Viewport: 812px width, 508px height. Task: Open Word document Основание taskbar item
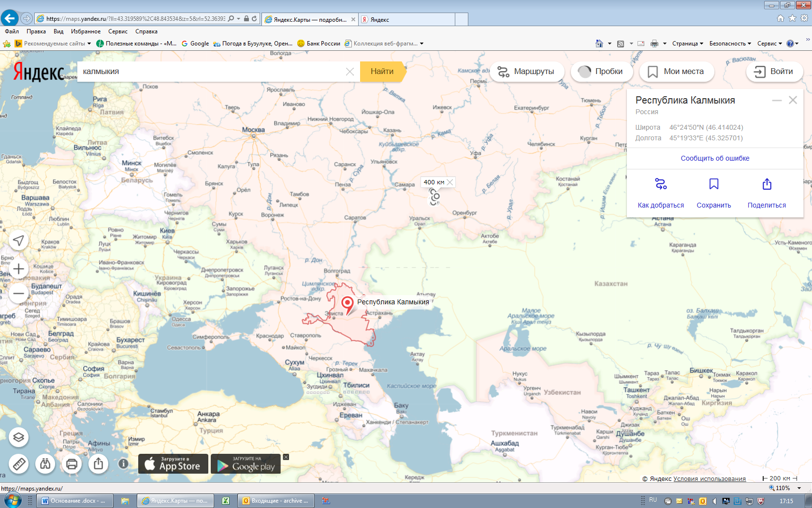pos(76,501)
